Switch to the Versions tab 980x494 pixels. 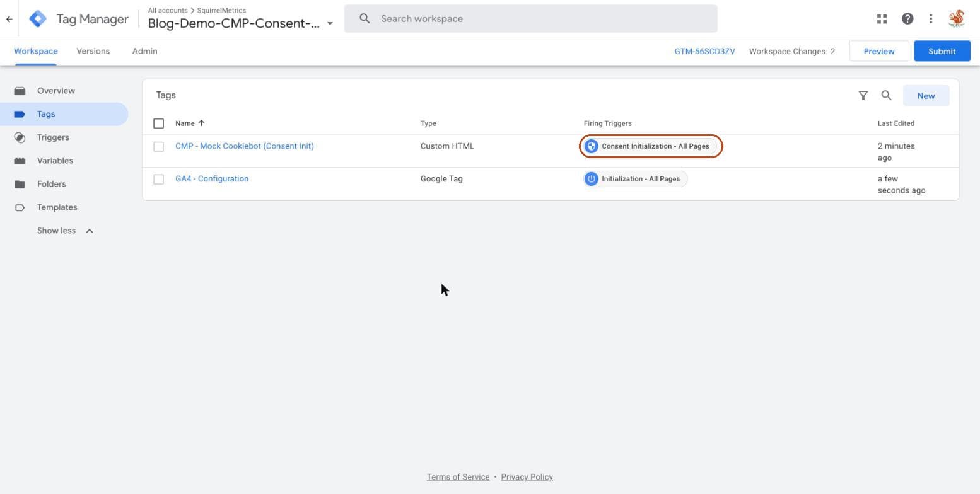(93, 51)
